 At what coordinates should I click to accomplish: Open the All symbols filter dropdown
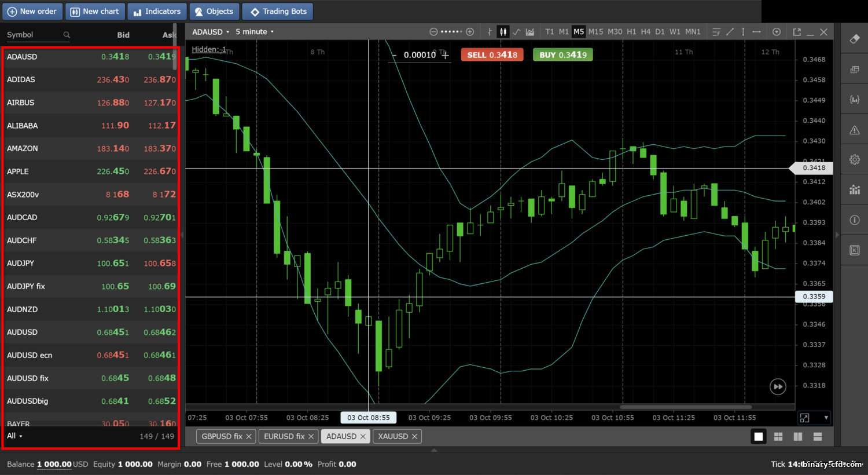14,436
